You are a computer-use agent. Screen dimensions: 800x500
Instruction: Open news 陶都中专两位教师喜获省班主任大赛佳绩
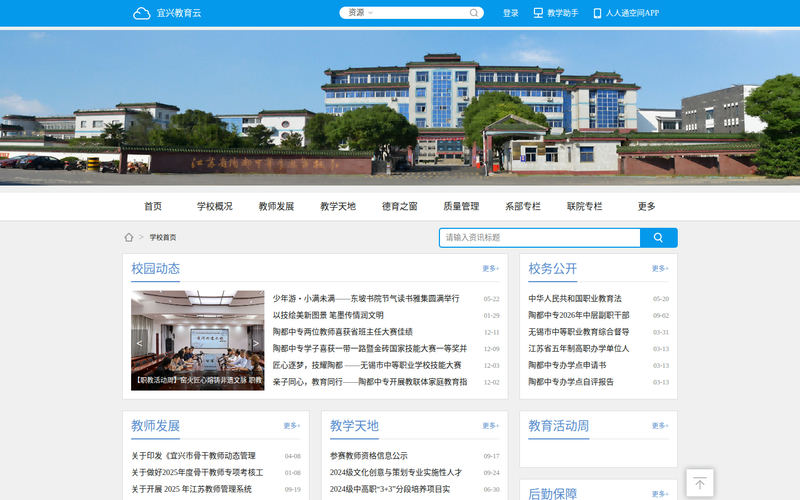(x=342, y=332)
